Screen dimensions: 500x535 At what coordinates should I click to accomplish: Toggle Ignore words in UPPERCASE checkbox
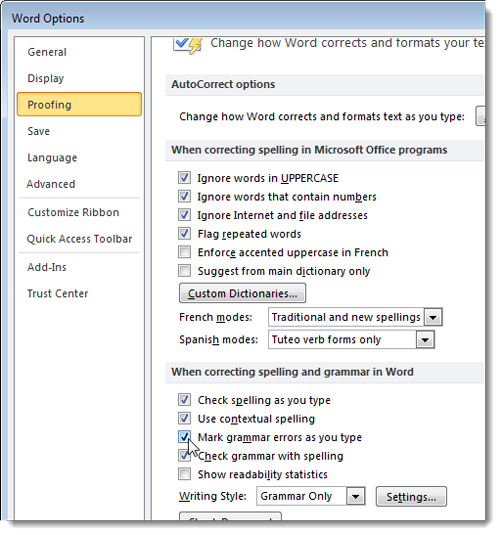(184, 177)
